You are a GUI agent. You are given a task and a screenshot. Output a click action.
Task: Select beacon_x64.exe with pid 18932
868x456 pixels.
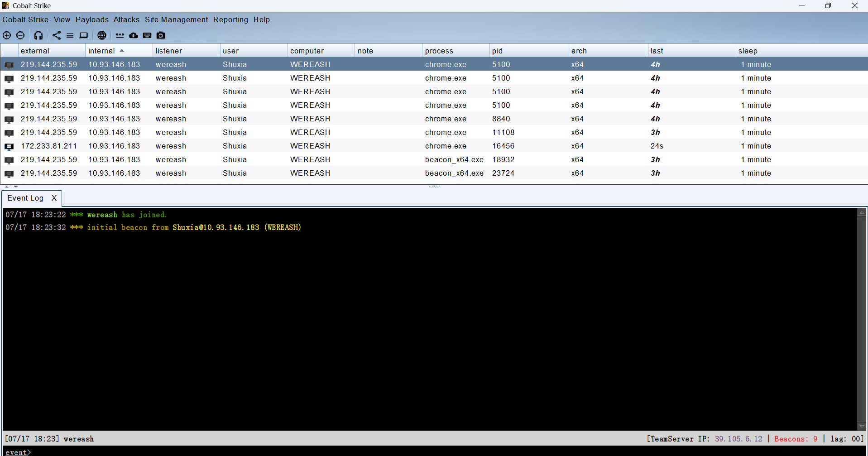pos(454,159)
